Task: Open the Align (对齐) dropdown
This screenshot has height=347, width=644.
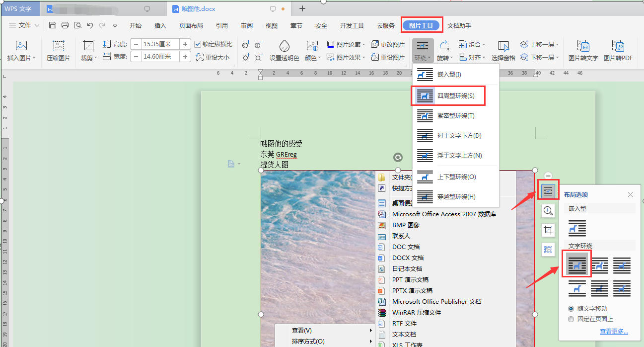Action: coord(472,57)
